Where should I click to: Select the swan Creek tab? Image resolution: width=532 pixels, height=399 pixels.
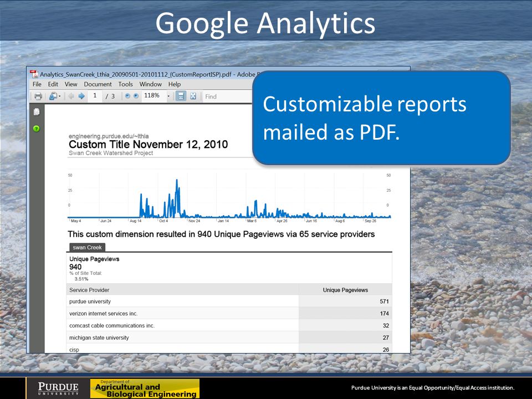(x=87, y=247)
